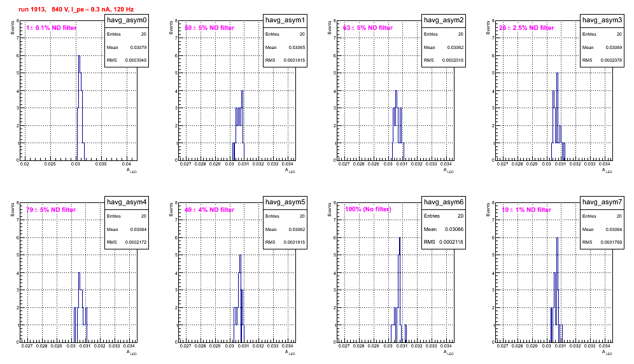Image resolution: width=634 pixels, height=364 pixels.
Task: Click the 0.04 x-axis tick in havg_asym0 plot
Action: point(126,164)
